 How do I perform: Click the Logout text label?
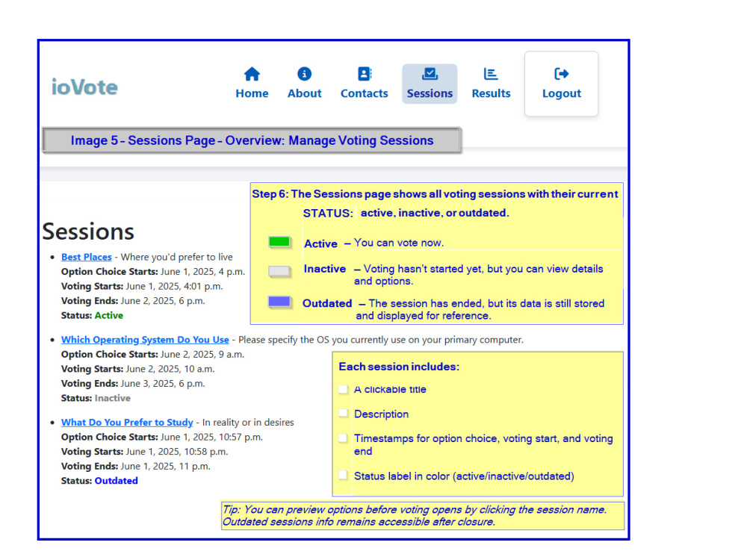tap(562, 93)
